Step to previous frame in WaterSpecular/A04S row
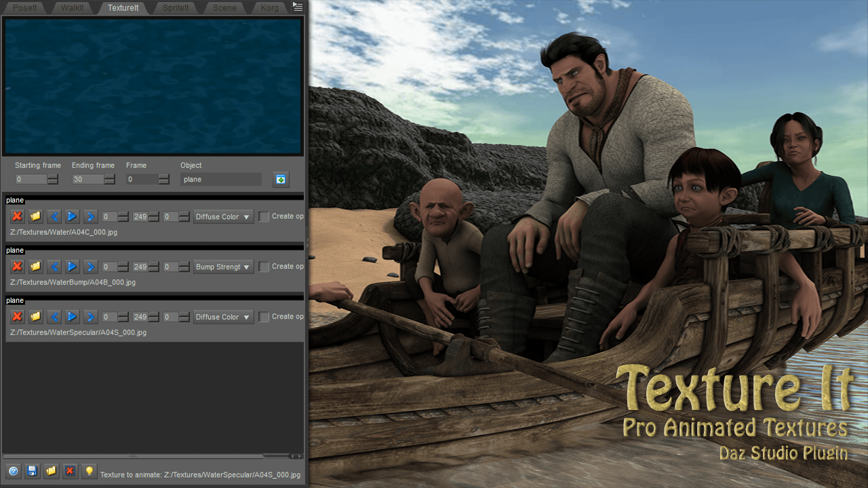Image resolution: width=868 pixels, height=488 pixels. point(54,317)
